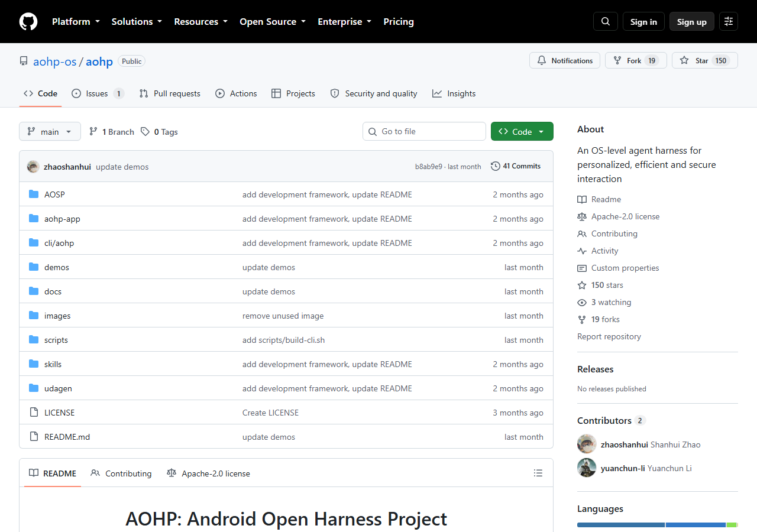This screenshot has height=532, width=757.
Task: Open the aohp-os organization link
Action: [x=55, y=61]
